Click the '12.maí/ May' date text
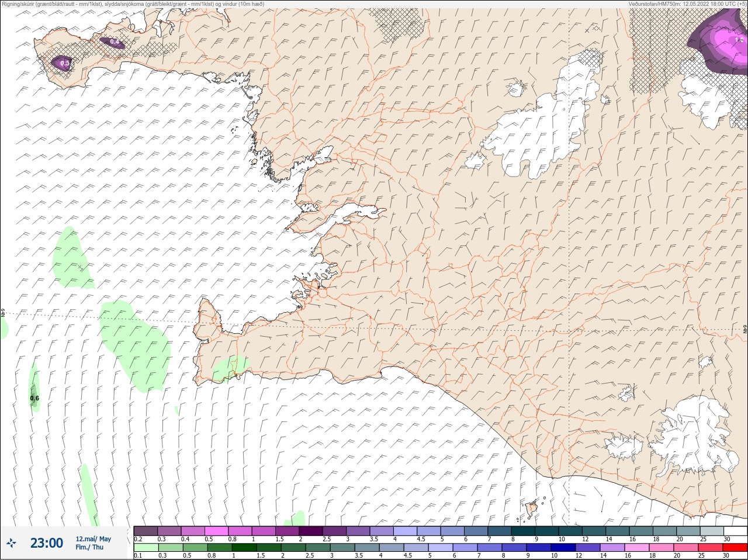The height and width of the screenshot is (560, 748). point(93,539)
